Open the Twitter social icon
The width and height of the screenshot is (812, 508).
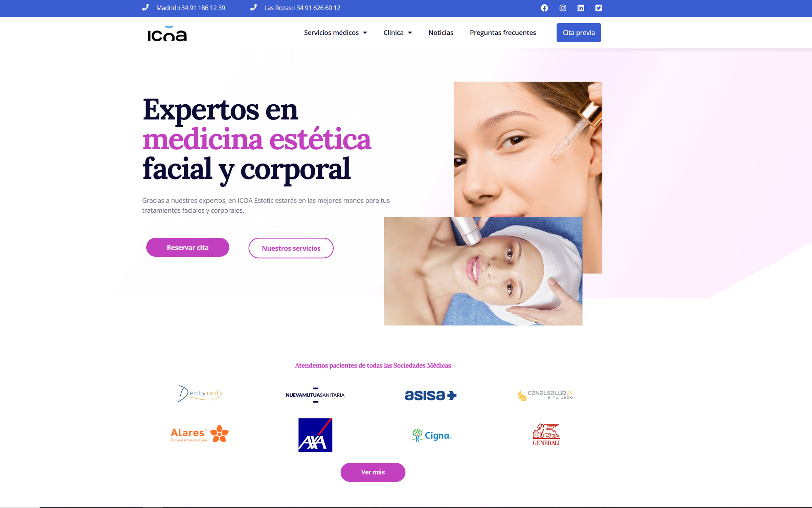[599, 8]
